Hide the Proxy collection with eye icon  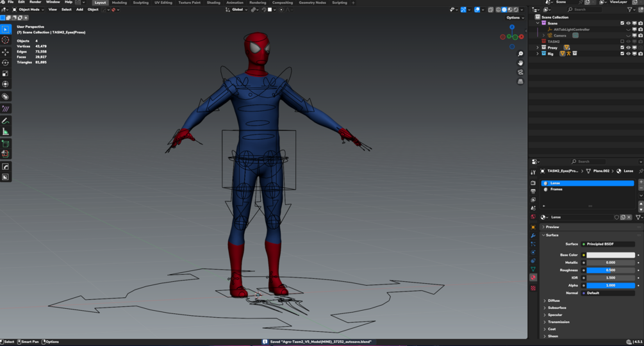628,47
